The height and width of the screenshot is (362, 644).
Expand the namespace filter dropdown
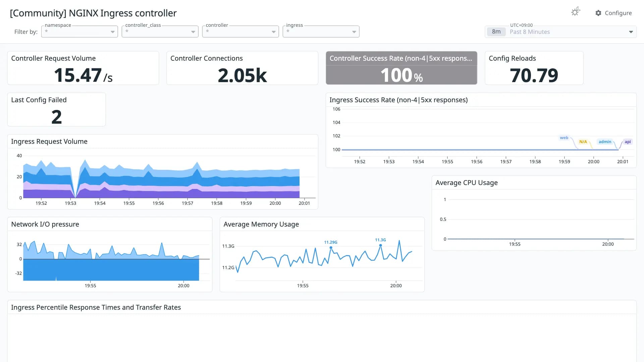tap(79, 32)
